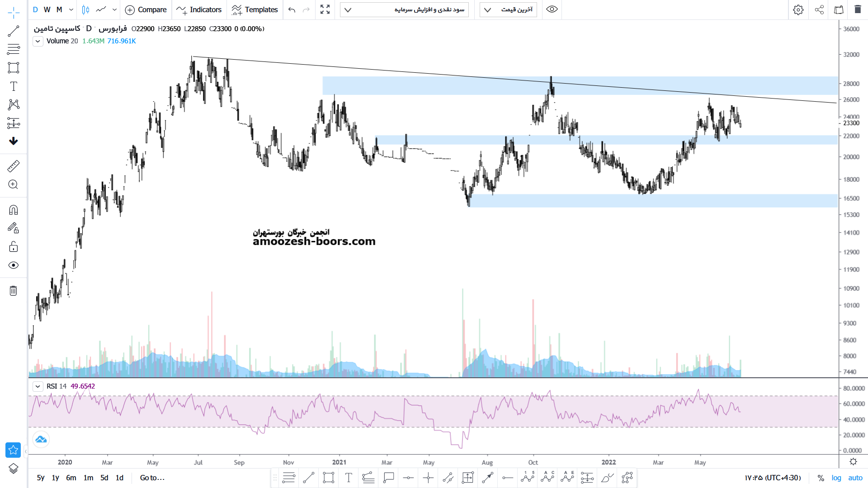Open the Indicators dialog
This screenshot has height=488, width=868.
(x=199, y=9)
